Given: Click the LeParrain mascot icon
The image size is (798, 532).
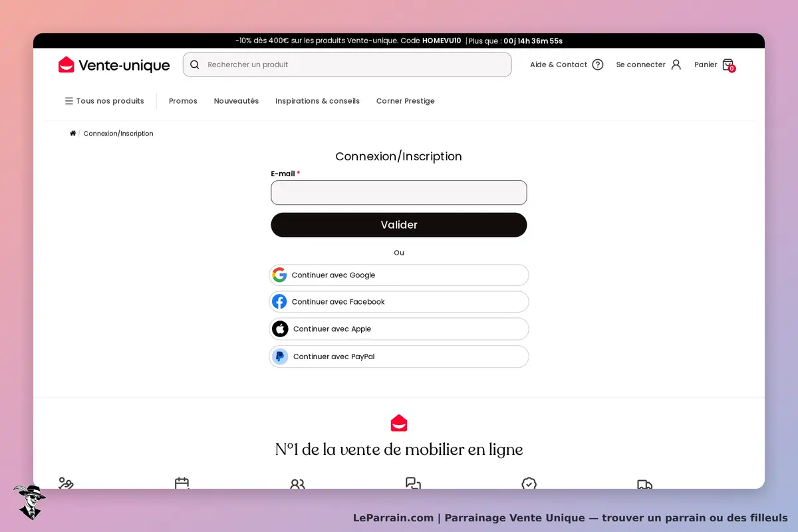Looking at the screenshot, I should coord(29,501).
